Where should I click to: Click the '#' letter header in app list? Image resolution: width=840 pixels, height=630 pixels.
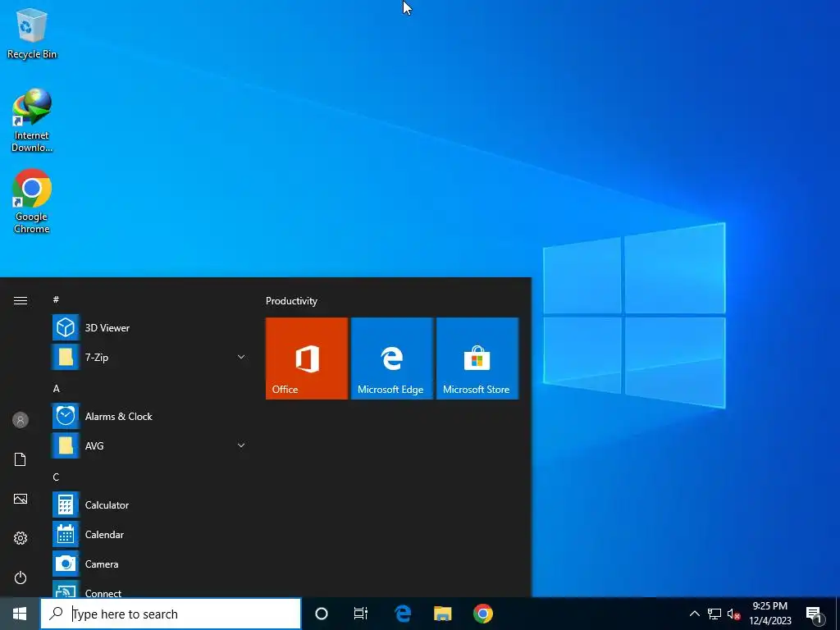coord(57,299)
